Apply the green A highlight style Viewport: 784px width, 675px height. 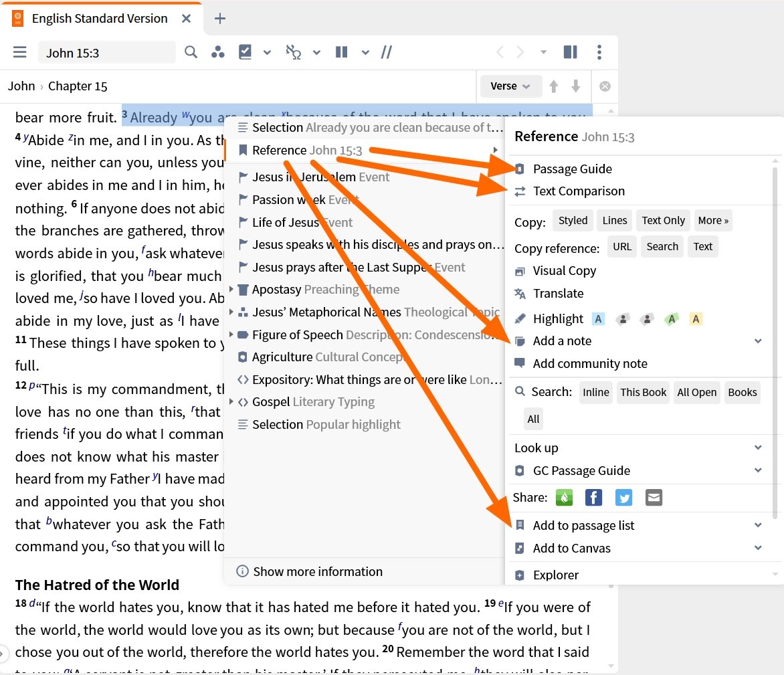click(672, 319)
